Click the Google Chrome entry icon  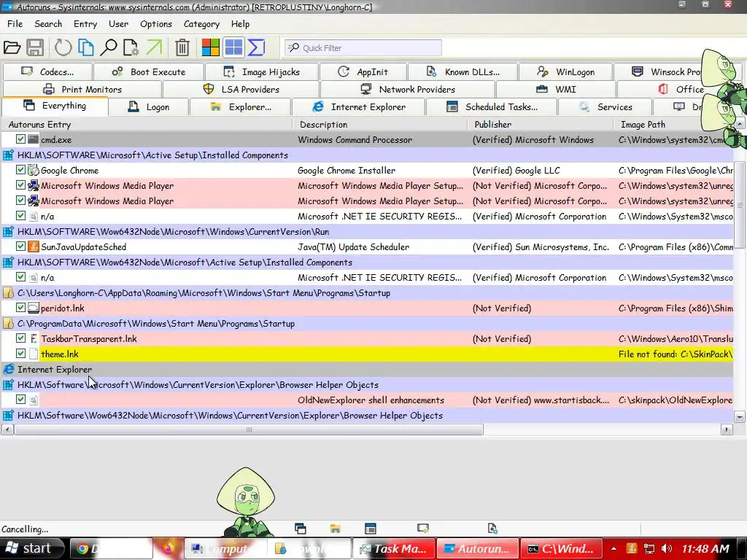pyautogui.click(x=33, y=170)
